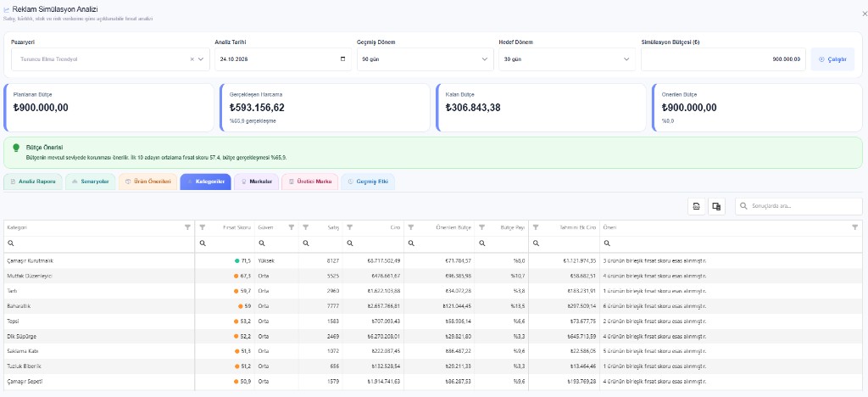Click search magnifier under Bütçe Payı column
Screen dimensions: 868x397
tap(482, 243)
